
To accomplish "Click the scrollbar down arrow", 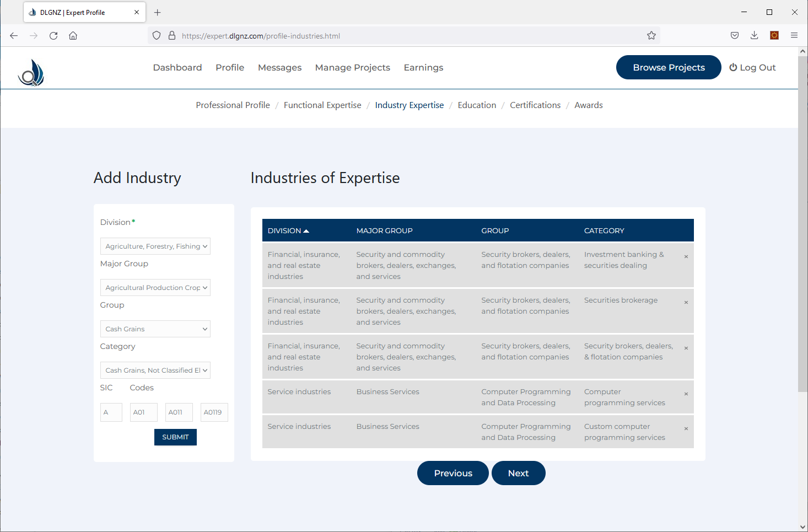I will (x=802, y=527).
